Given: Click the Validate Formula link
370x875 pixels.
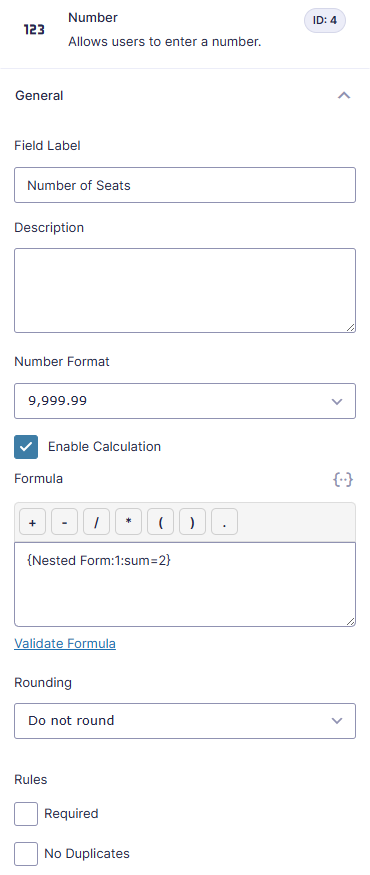Looking at the screenshot, I should pyautogui.click(x=65, y=643).
